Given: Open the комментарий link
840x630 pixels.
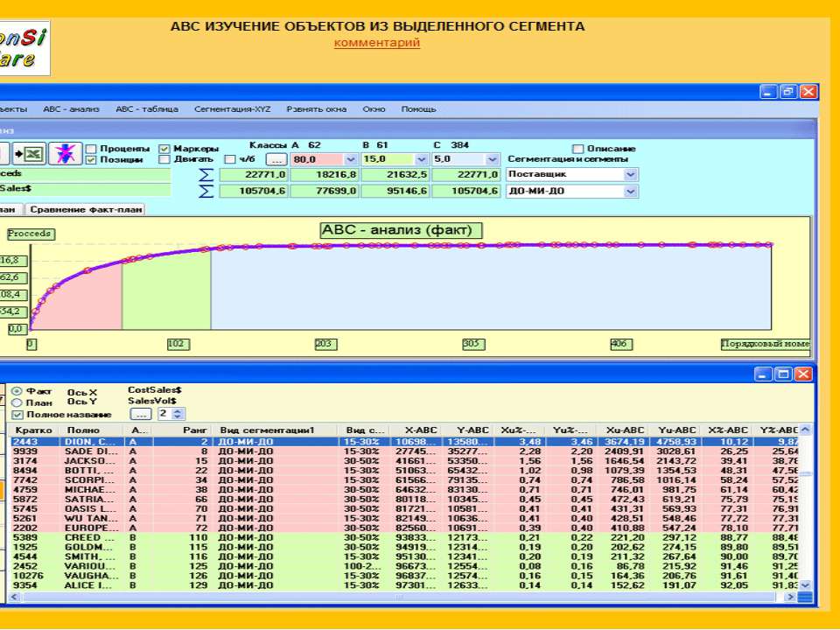Looking at the screenshot, I should point(376,43).
